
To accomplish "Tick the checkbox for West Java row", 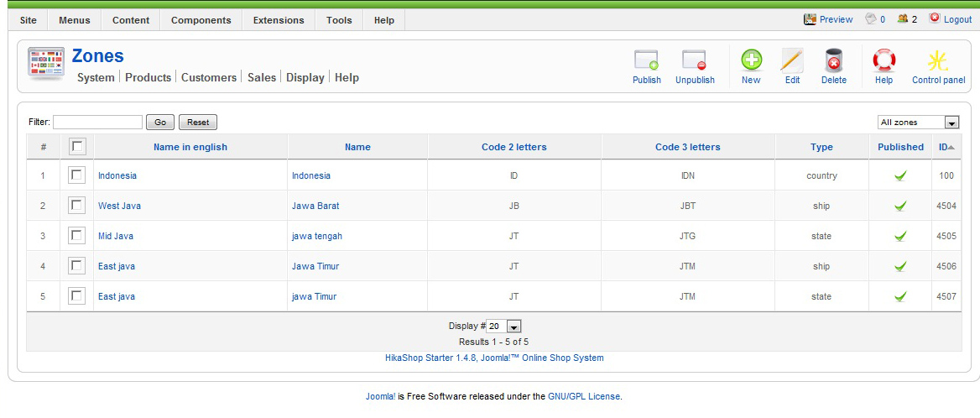I will (x=77, y=206).
